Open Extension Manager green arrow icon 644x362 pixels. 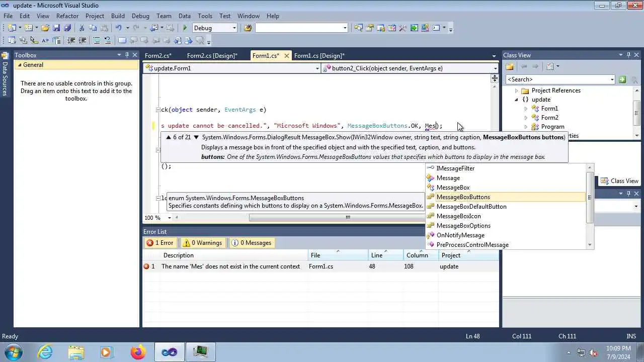point(414,28)
